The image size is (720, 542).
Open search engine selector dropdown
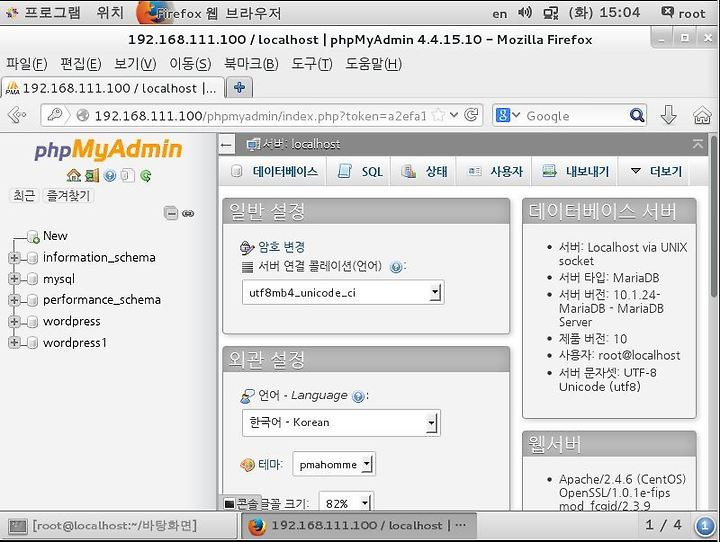pyautogui.click(x=507, y=115)
